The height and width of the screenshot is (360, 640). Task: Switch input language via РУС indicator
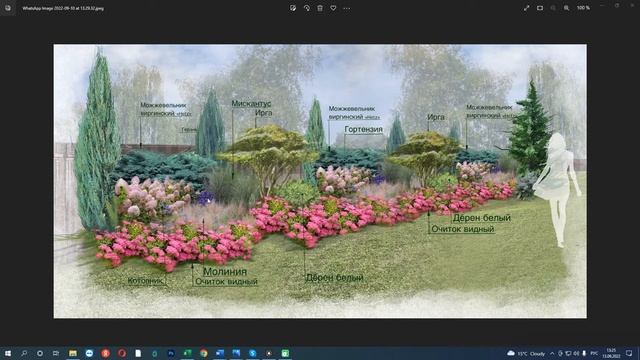[x=594, y=353]
